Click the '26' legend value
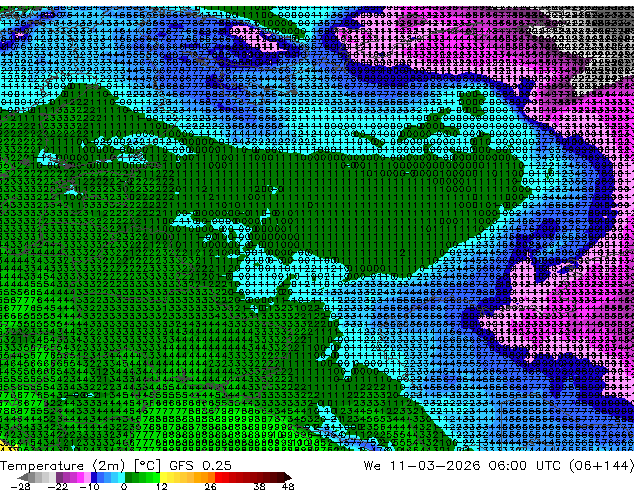This screenshot has width=634, height=490. click(210, 486)
